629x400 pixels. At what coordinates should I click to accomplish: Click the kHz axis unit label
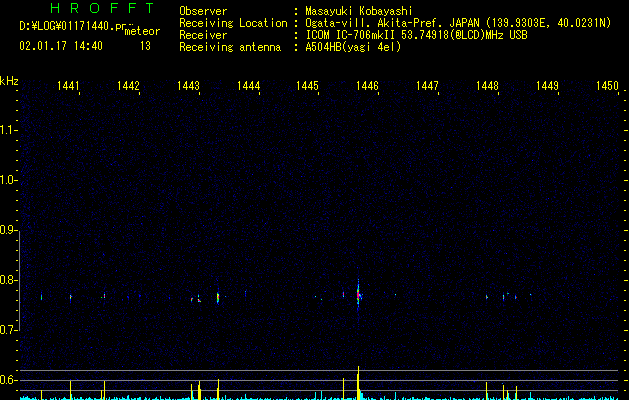click(x=9, y=81)
